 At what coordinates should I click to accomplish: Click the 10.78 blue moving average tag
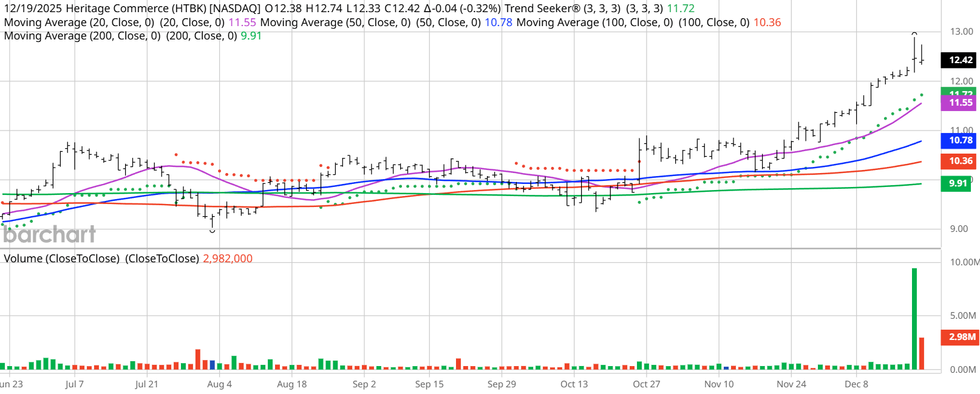pyautogui.click(x=960, y=140)
